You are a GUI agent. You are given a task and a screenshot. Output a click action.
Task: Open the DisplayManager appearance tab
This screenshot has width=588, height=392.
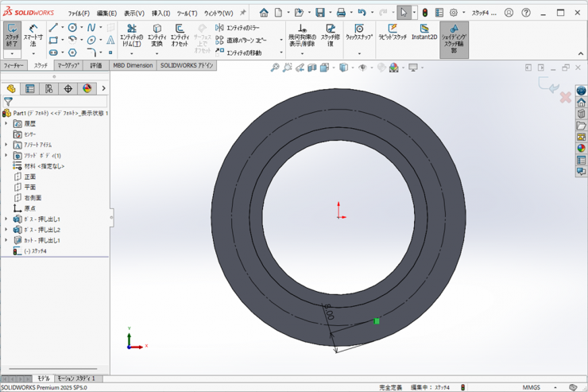pyautogui.click(x=87, y=88)
